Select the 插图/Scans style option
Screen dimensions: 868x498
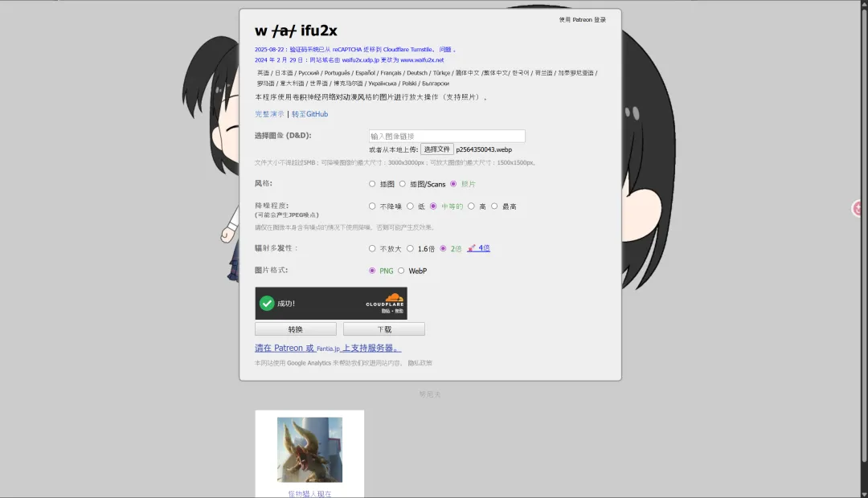(403, 184)
